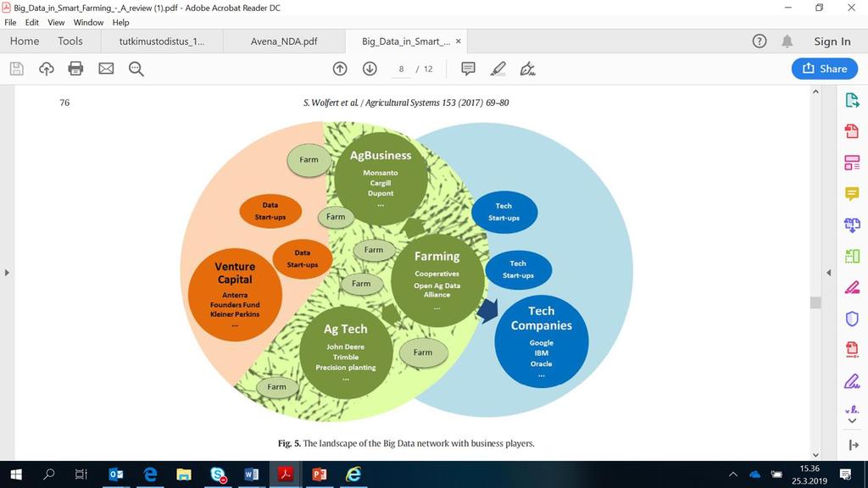Click the page number field
This screenshot has height=488, width=868.
[401, 69]
